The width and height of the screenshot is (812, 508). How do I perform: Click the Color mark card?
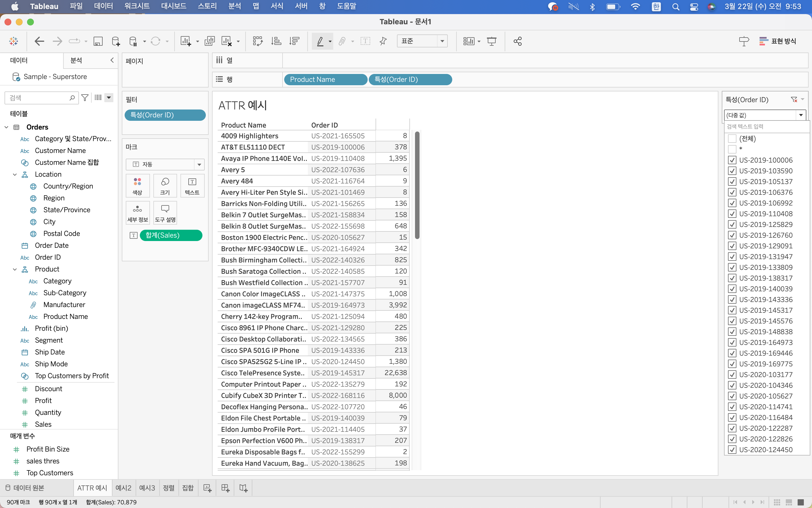click(x=138, y=186)
